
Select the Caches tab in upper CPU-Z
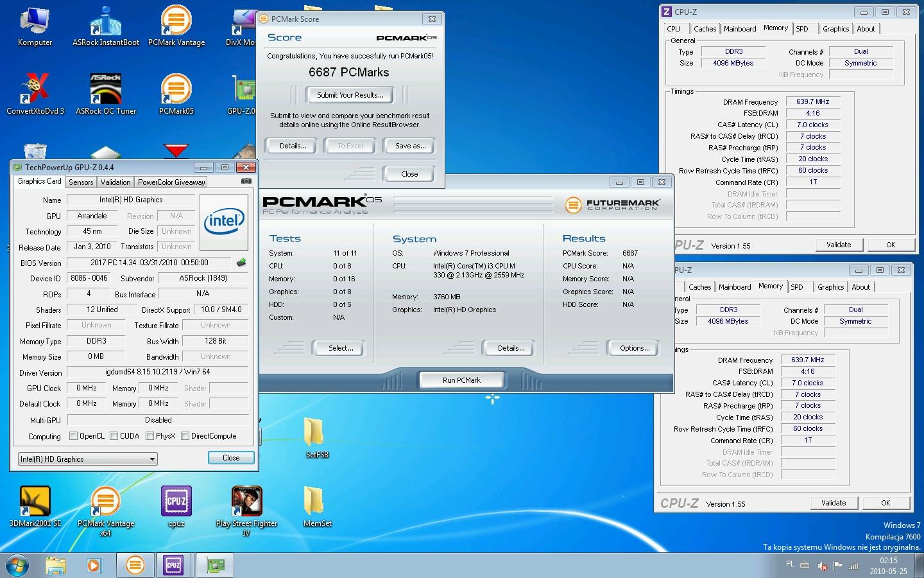(x=705, y=29)
